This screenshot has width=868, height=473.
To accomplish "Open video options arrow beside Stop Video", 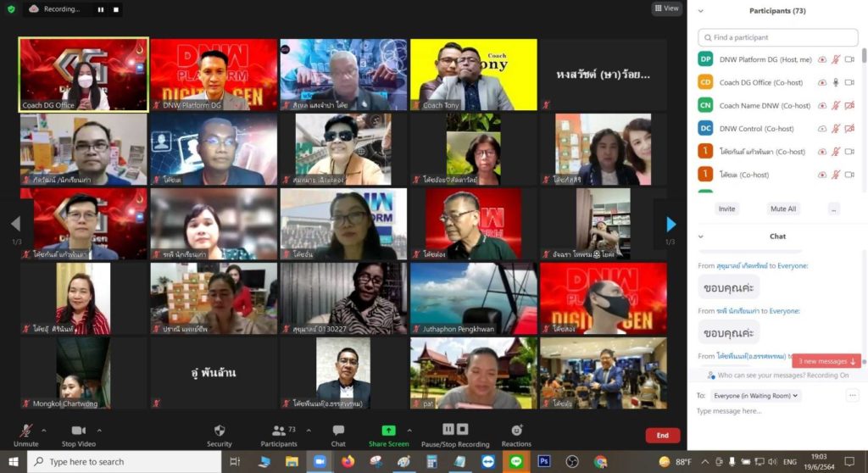I will 99,431.
